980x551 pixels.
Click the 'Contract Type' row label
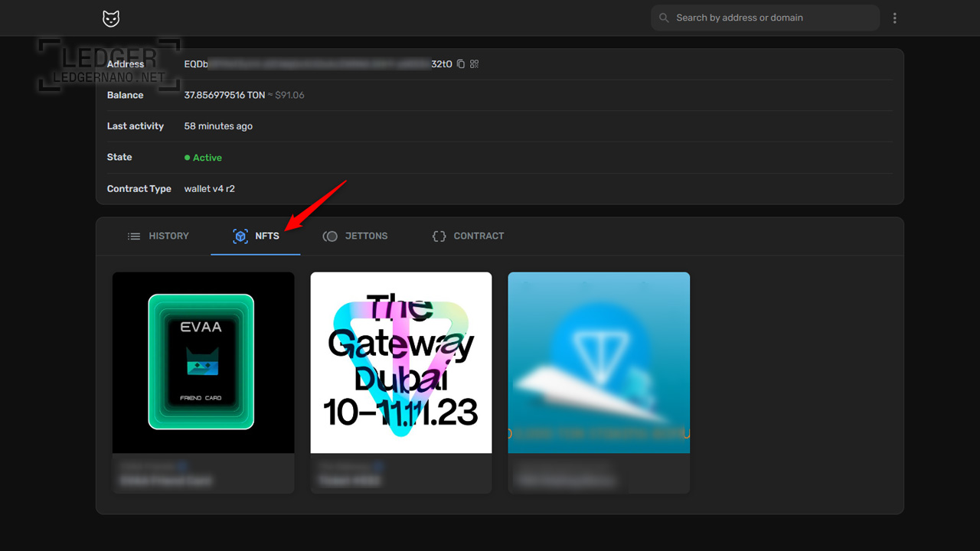click(139, 189)
